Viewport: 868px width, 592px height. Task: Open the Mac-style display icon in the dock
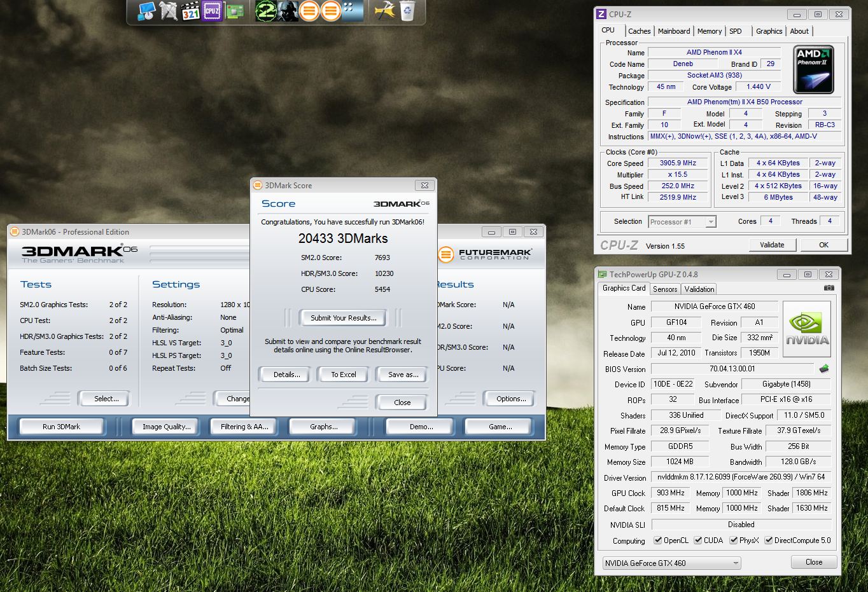point(146,11)
